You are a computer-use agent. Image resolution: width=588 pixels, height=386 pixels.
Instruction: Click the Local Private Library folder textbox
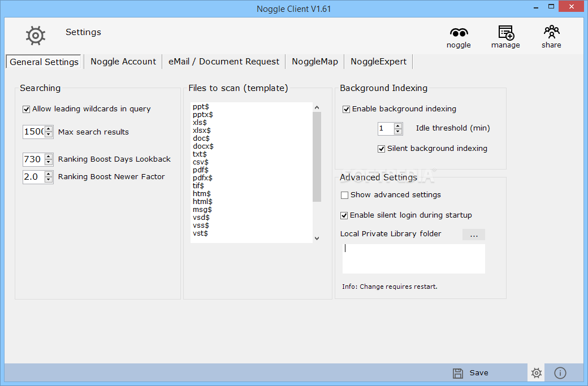pyautogui.click(x=414, y=259)
